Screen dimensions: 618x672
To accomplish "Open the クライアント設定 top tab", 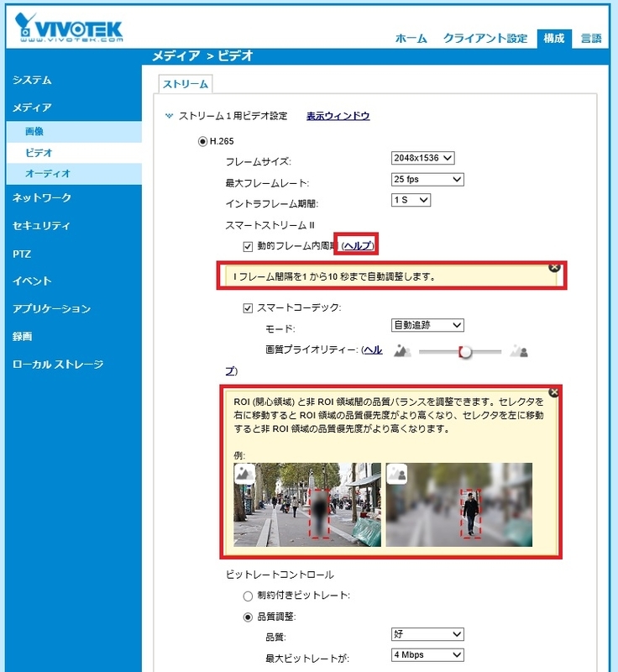I will point(485,39).
